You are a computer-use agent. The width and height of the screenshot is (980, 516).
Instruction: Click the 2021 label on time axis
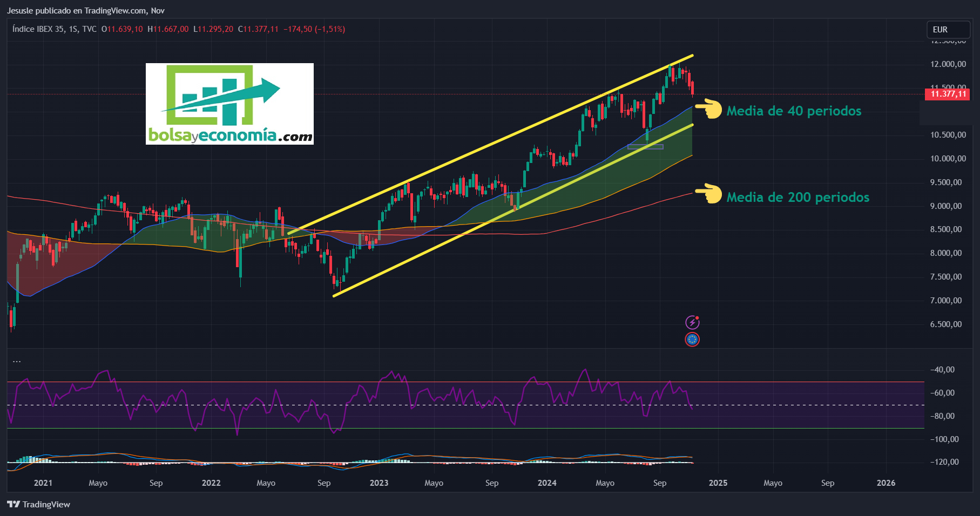[43, 483]
